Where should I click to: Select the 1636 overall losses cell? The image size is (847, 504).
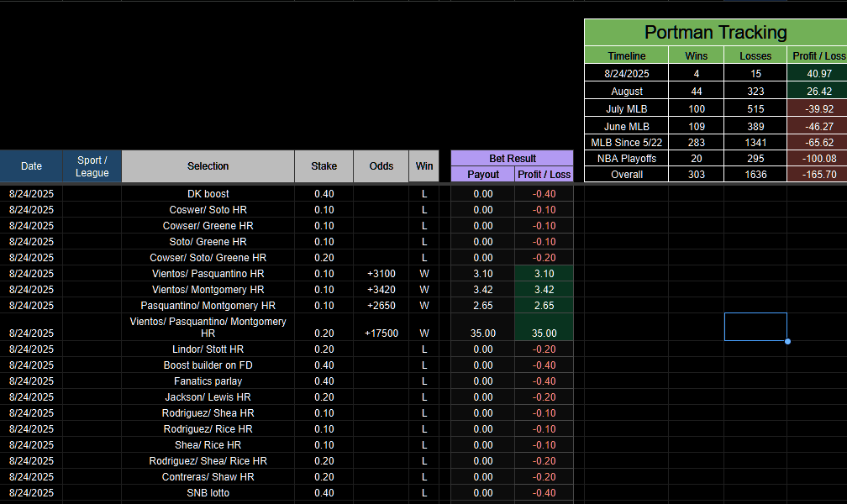coord(755,175)
